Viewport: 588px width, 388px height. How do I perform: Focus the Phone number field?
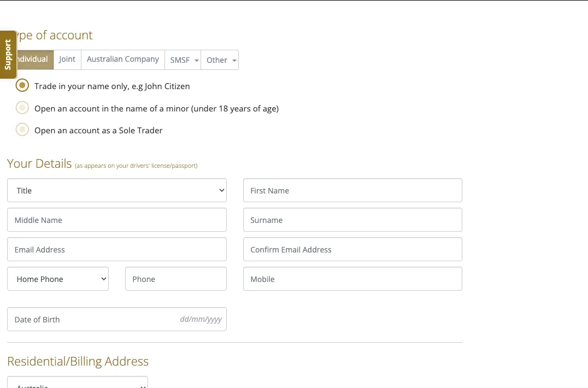[x=176, y=279]
